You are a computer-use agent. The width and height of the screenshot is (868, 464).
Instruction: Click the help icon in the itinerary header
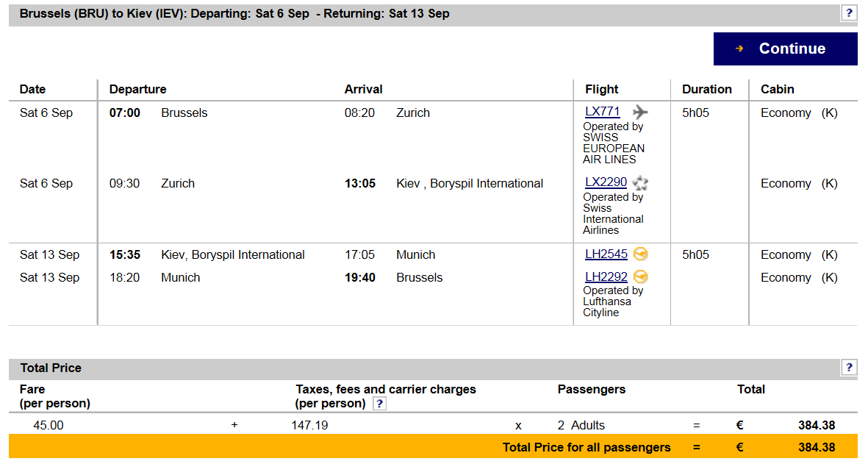(849, 13)
